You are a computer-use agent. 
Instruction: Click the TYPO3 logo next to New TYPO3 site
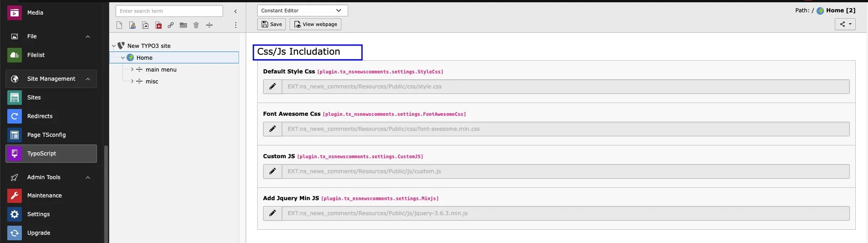pos(121,46)
